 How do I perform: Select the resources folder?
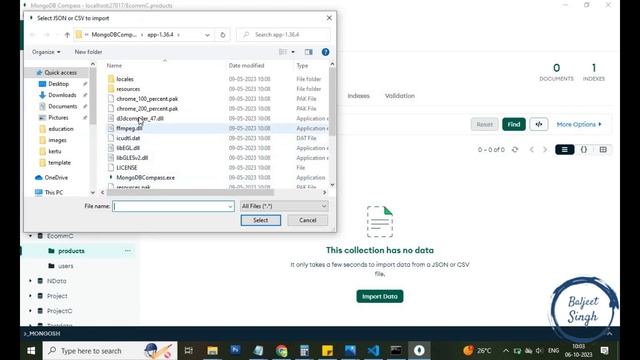[128, 89]
